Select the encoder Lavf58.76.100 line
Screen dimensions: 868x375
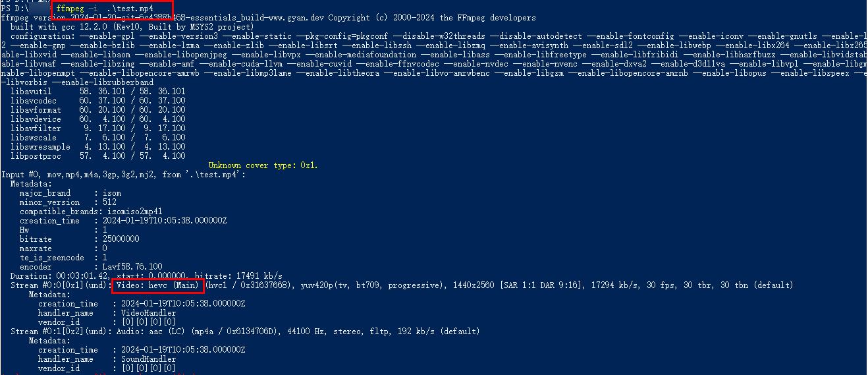point(91,267)
